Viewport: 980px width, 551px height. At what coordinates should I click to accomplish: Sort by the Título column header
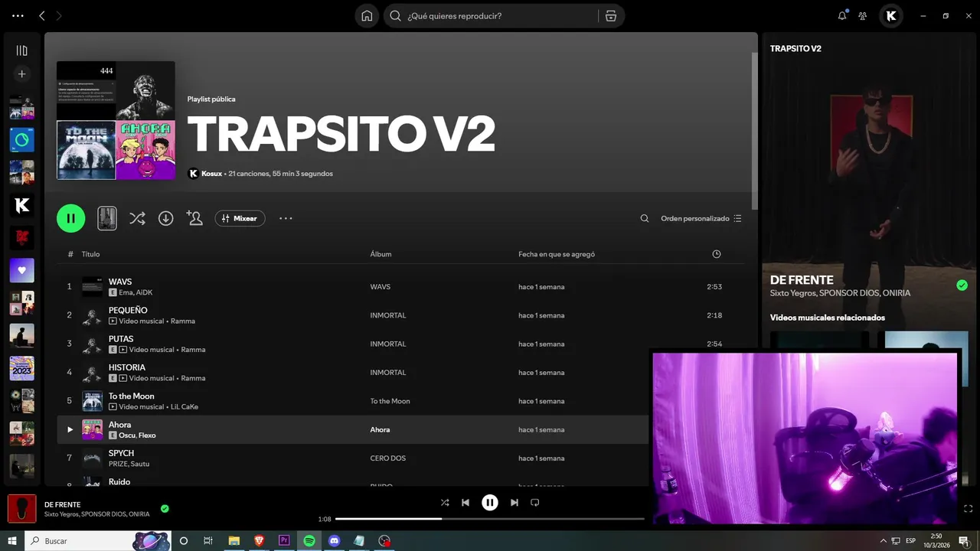click(x=90, y=254)
